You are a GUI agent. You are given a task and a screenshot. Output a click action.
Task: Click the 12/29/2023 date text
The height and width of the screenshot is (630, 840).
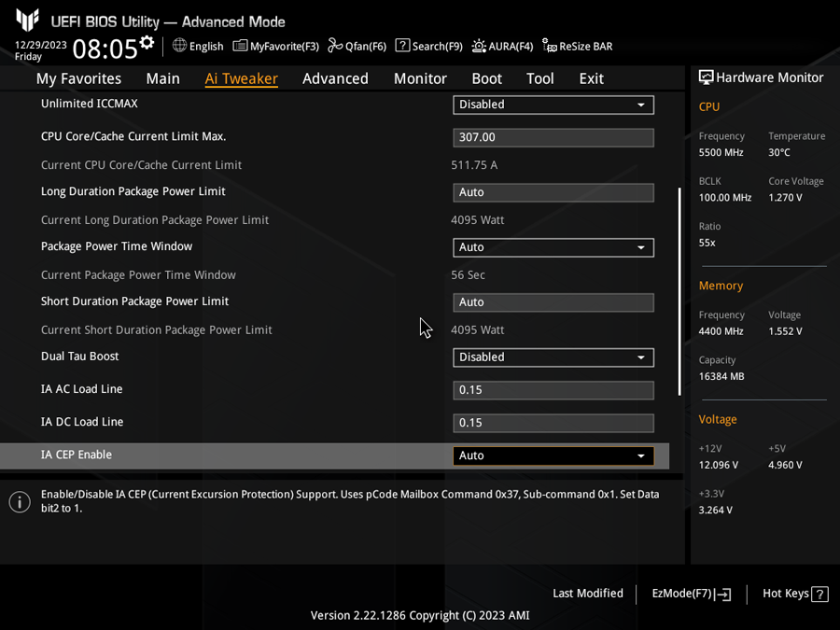(x=41, y=45)
